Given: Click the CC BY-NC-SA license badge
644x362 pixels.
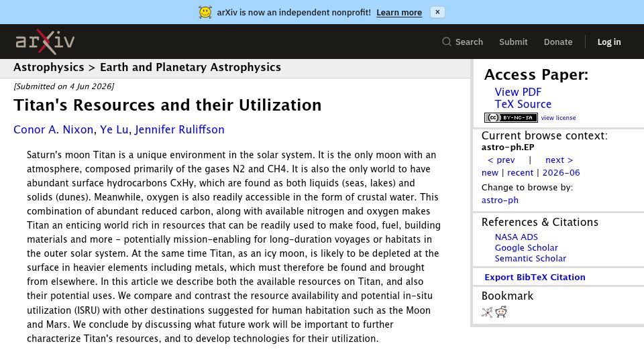Looking at the screenshot, I should (511, 118).
